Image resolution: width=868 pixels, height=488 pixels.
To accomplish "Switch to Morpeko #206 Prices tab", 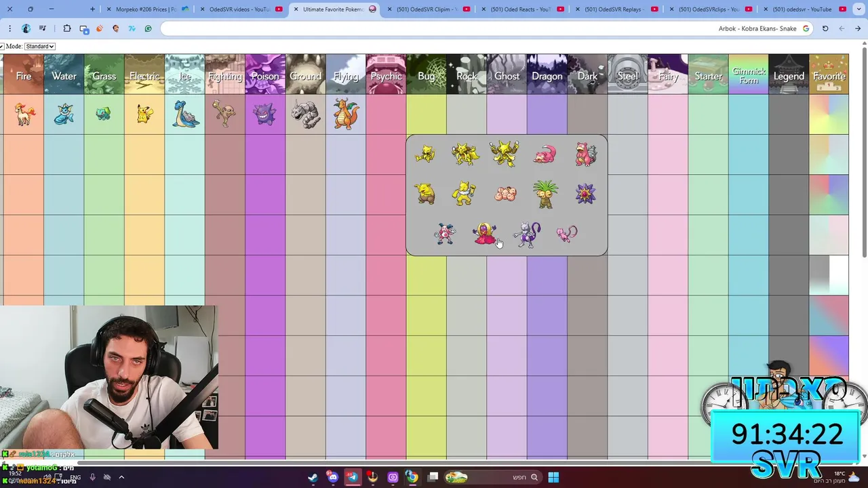I will [146, 9].
